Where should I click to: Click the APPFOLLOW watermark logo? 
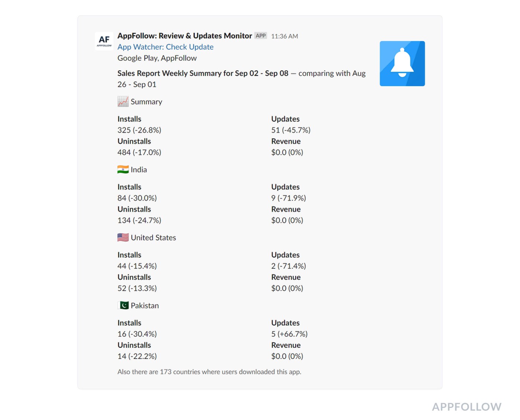tap(466, 407)
